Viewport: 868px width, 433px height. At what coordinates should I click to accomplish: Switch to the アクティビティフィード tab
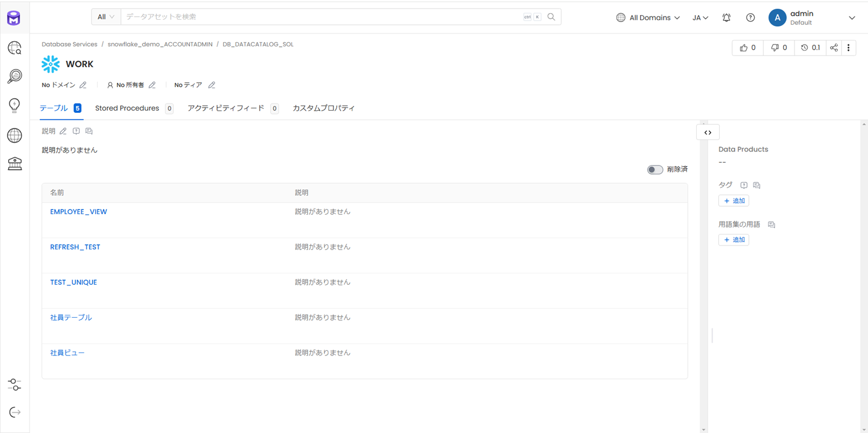click(233, 108)
